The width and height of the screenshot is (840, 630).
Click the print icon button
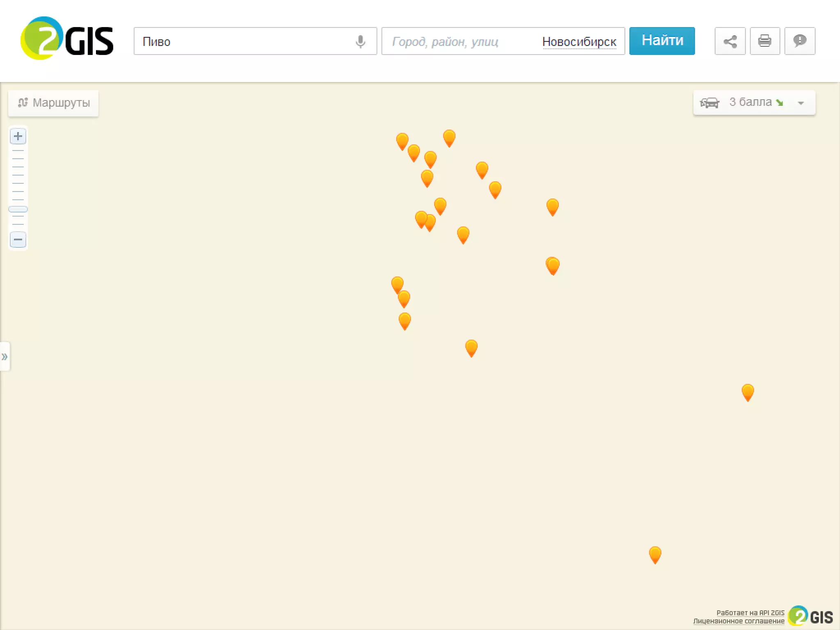pos(765,41)
